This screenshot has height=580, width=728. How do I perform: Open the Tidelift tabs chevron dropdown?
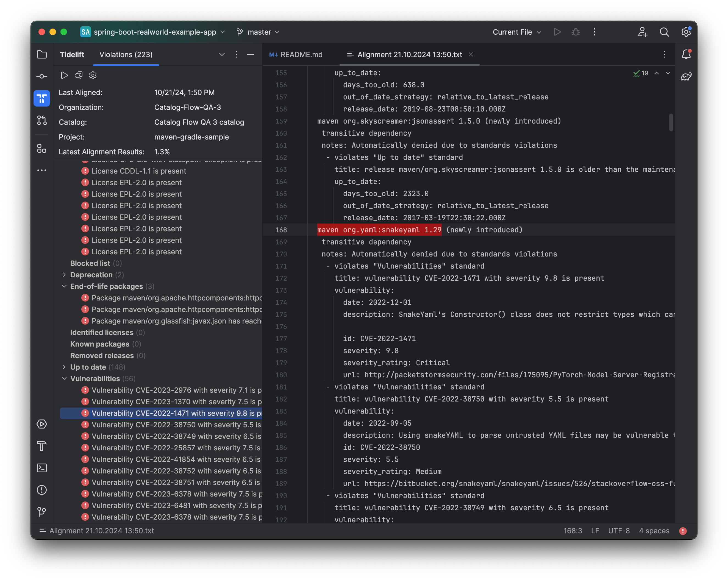(x=222, y=54)
